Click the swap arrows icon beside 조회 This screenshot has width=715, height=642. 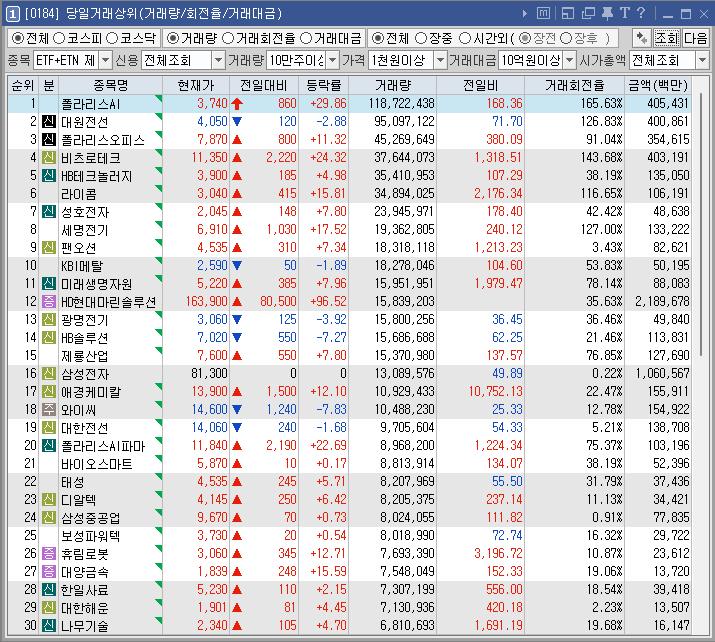[x=642, y=38]
